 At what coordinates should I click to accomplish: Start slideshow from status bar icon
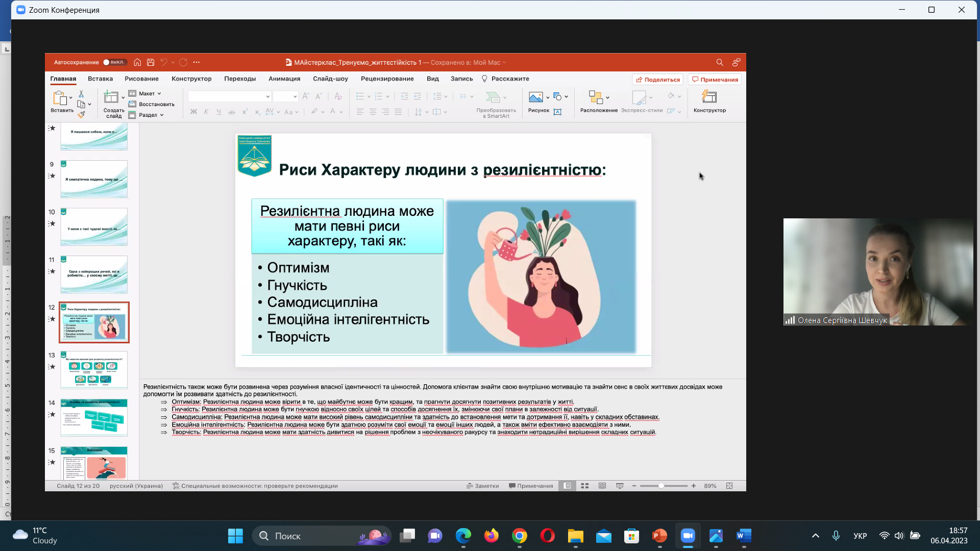620,486
